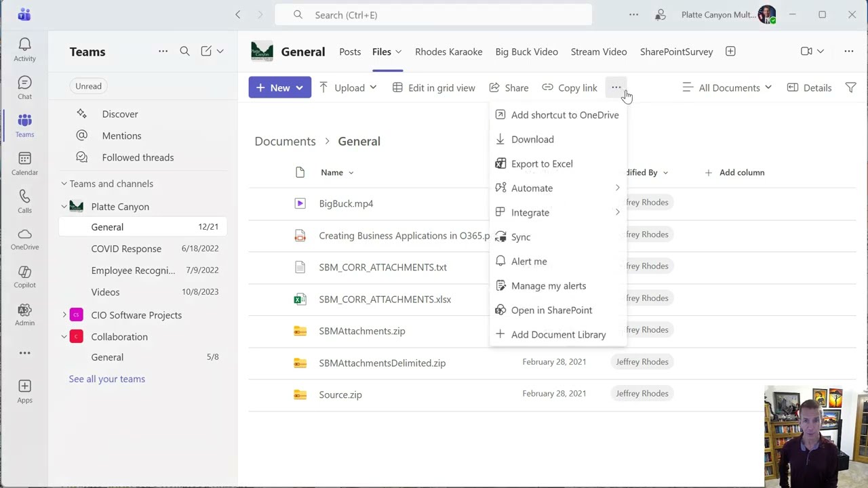Screen dimensions: 868x488
Task: Open the Name column sort dropdown
Action: 351,172
